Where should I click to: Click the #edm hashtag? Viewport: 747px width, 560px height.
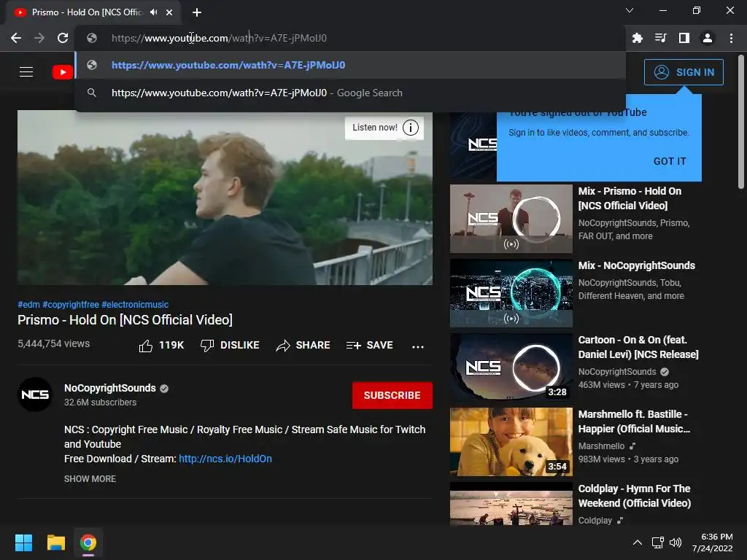[x=28, y=305]
